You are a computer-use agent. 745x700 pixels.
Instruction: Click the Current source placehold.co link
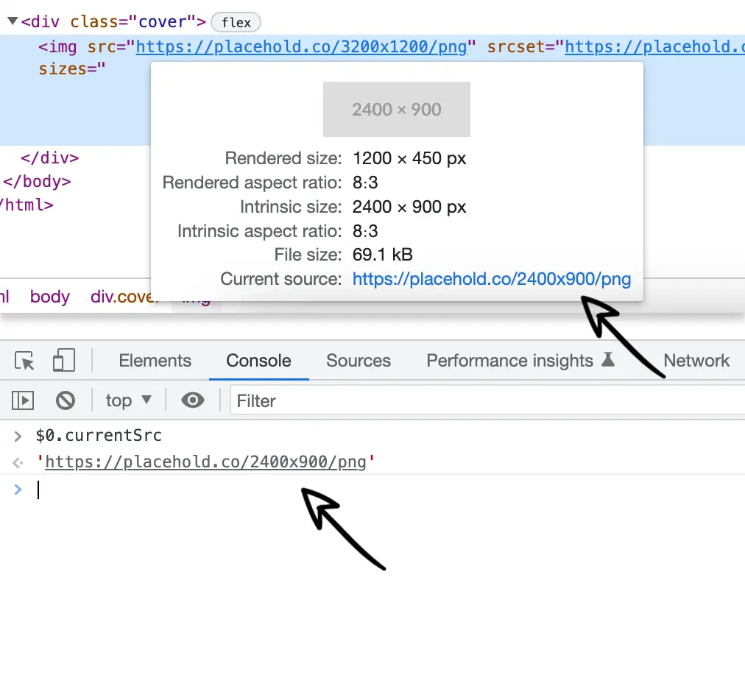(491, 280)
